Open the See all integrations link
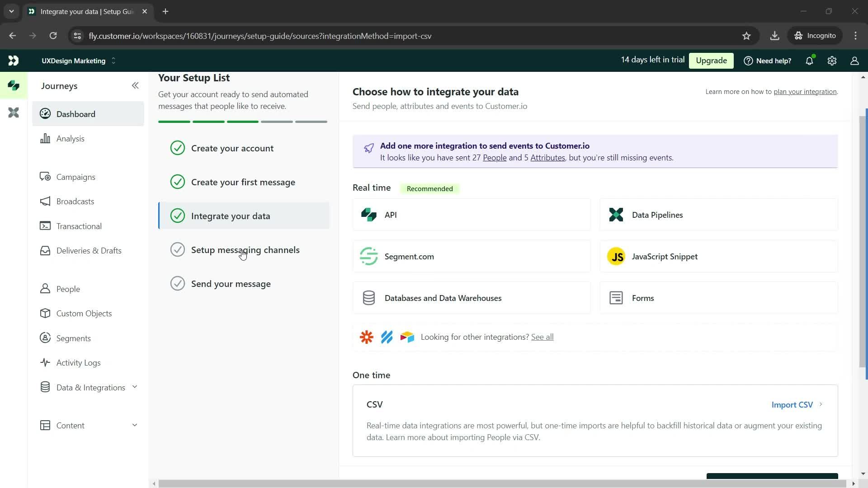 click(542, 337)
